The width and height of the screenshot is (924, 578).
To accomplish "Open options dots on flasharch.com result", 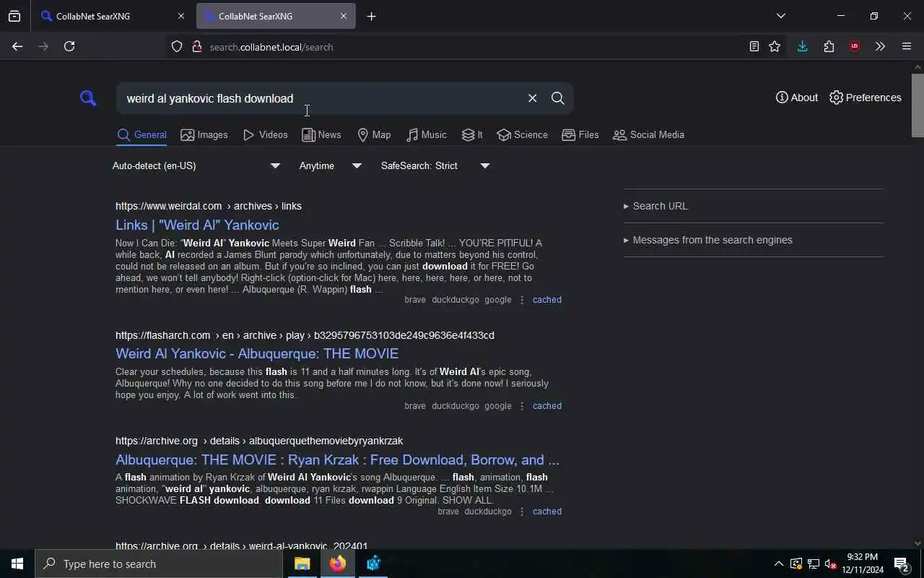I will tap(522, 405).
